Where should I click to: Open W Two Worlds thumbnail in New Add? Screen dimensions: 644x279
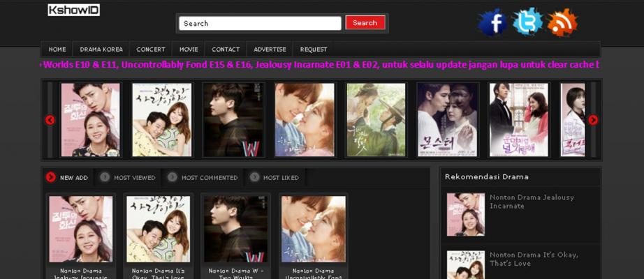click(x=236, y=229)
